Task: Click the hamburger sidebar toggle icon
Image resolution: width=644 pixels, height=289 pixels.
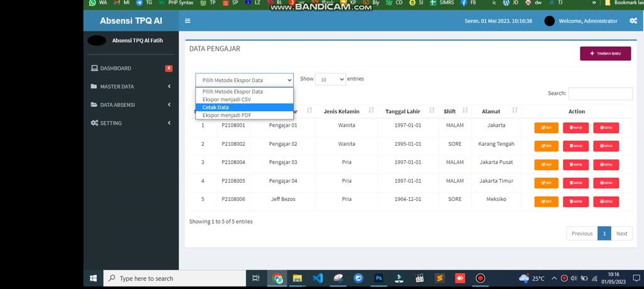Action: tap(187, 21)
